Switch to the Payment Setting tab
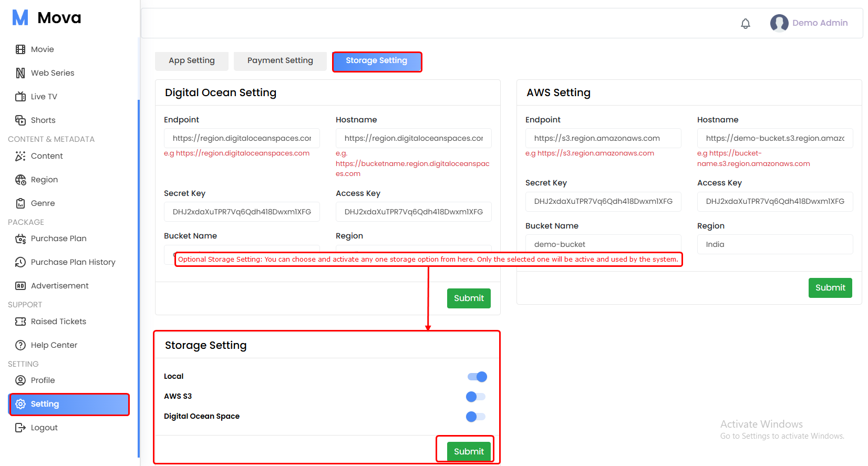The image size is (868, 466). coord(280,61)
